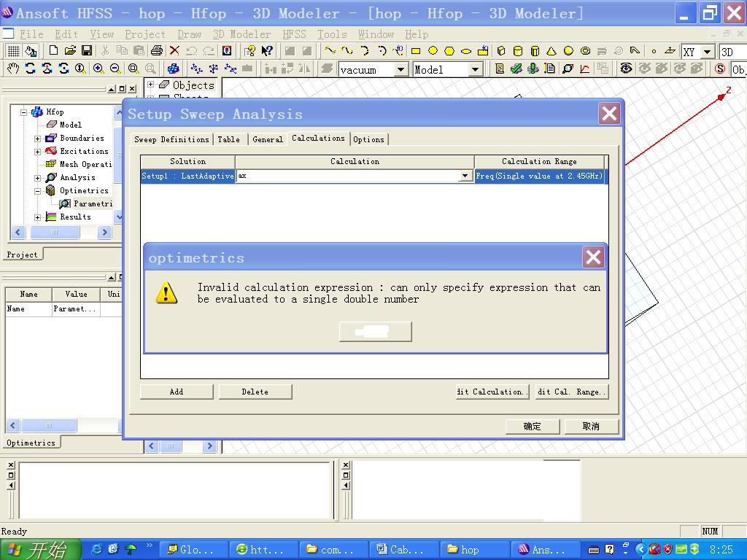Click the Edit Calculation button
This screenshot has width=747, height=560.
coord(492,392)
